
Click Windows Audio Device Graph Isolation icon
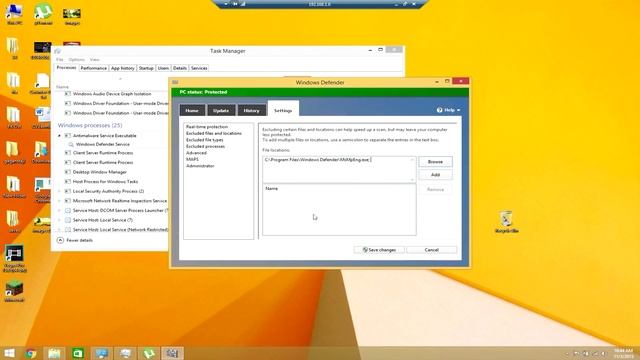point(68,94)
